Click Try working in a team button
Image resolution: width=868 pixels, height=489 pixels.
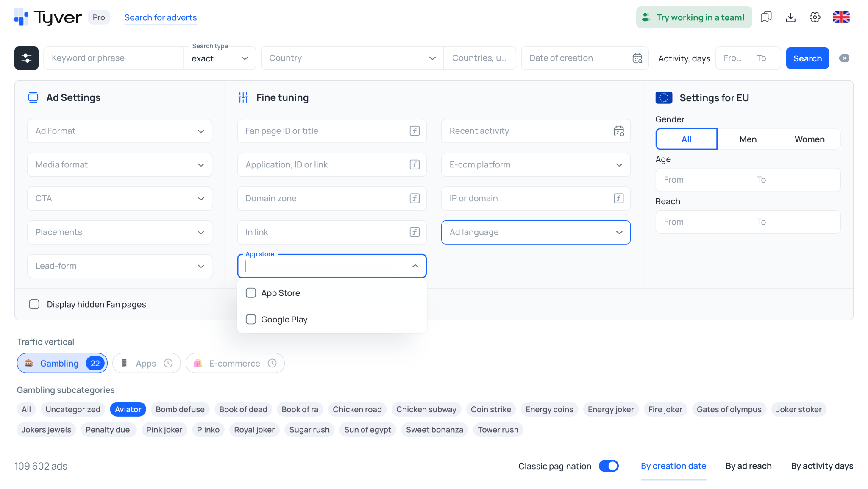tap(694, 17)
